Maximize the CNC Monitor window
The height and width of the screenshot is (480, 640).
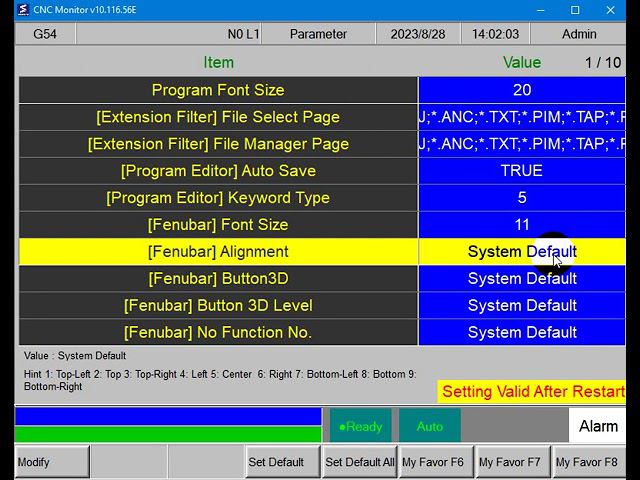coord(575,10)
